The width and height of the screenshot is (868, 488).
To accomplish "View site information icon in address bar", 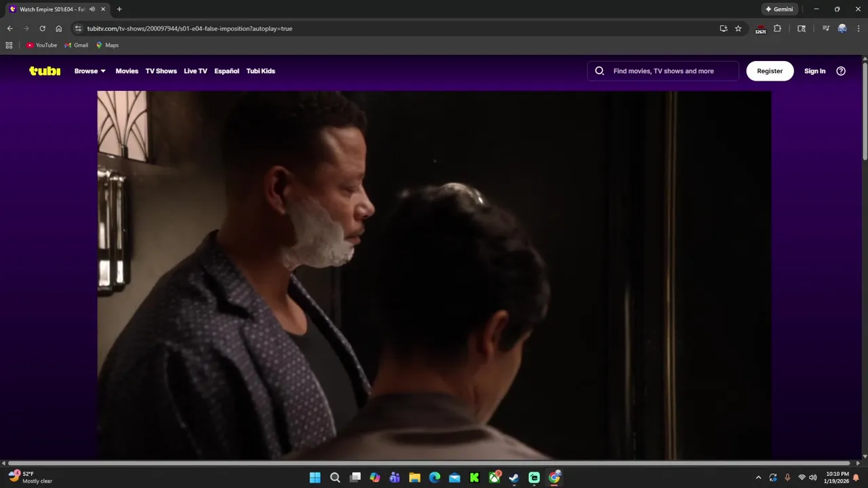I will tap(78, 28).
